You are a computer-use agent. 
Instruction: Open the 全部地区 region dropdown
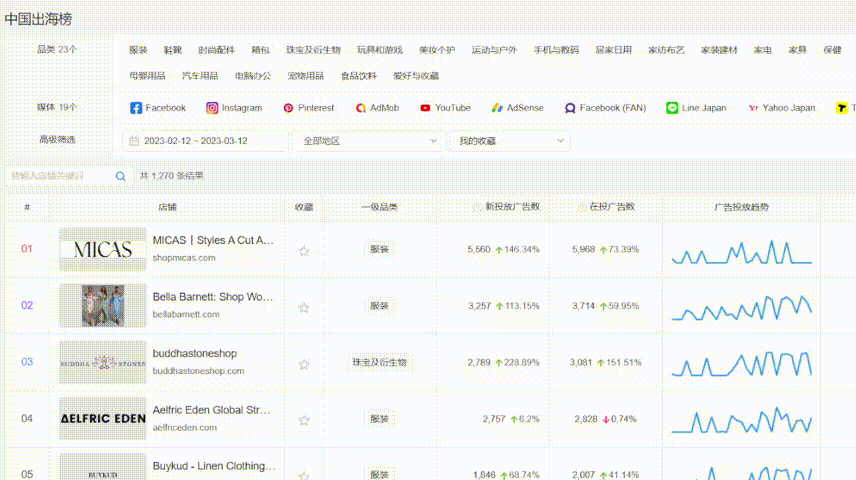pyautogui.click(x=370, y=141)
